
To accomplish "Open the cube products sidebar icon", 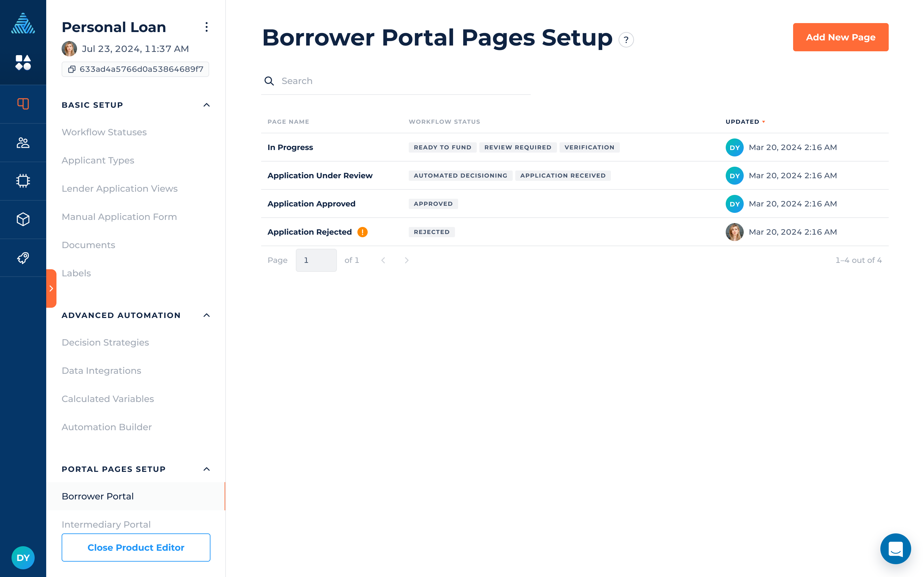I will [x=23, y=220].
